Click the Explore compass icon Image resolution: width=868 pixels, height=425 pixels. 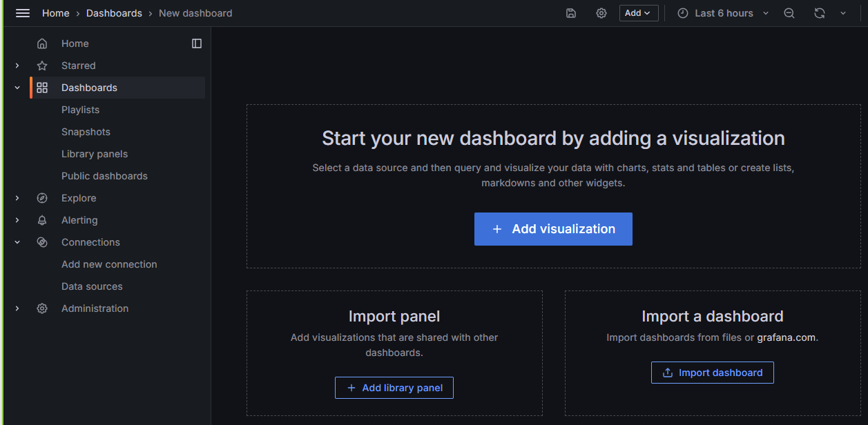[42, 198]
